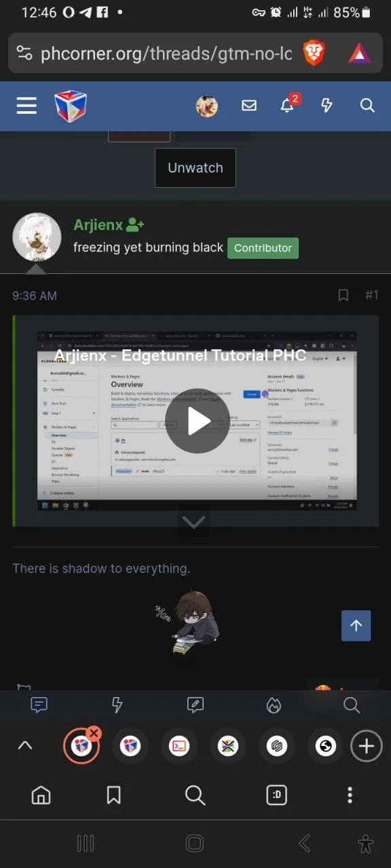Tap the Android back button
391x868 pixels.
coord(305,844)
